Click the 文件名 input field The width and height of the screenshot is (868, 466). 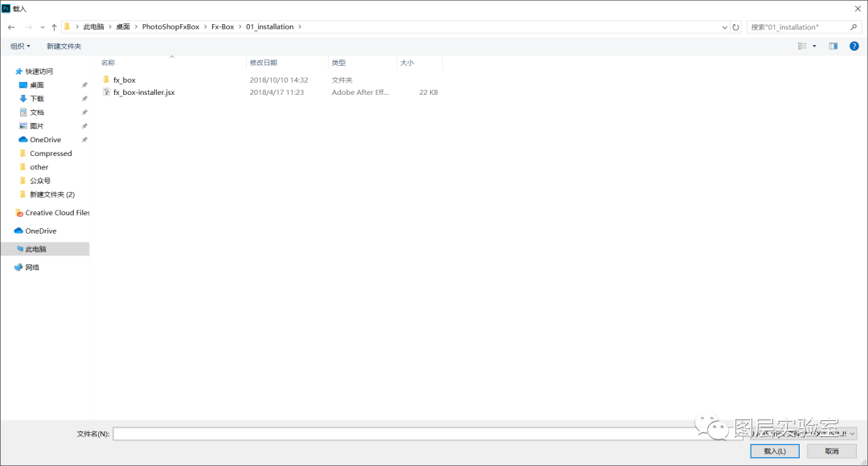pos(402,434)
